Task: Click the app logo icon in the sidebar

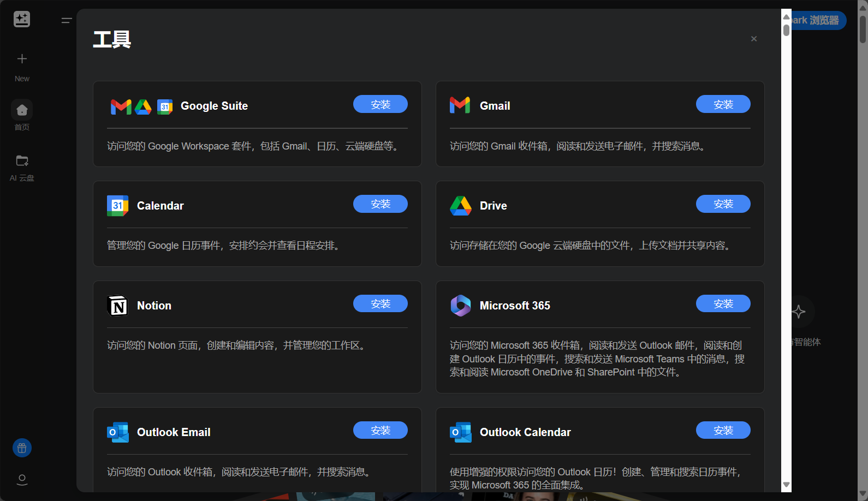Action: [x=22, y=19]
